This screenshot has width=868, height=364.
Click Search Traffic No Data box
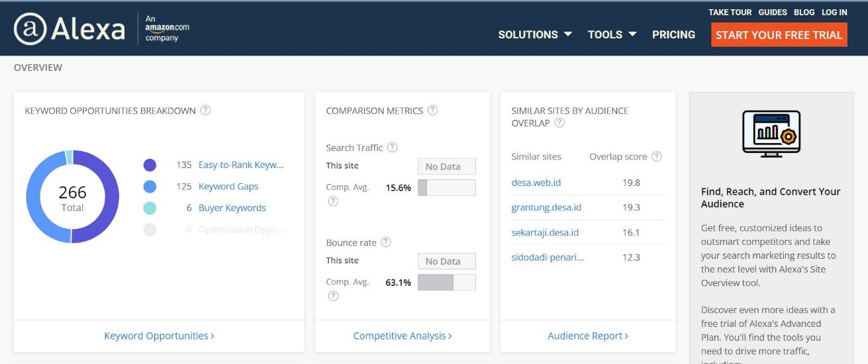[x=446, y=166]
